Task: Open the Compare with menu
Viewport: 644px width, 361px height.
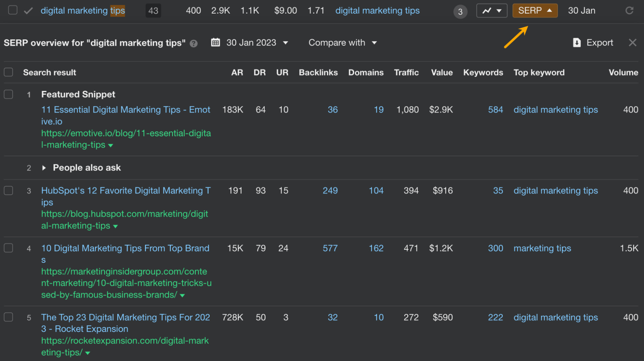Action: [x=342, y=42]
